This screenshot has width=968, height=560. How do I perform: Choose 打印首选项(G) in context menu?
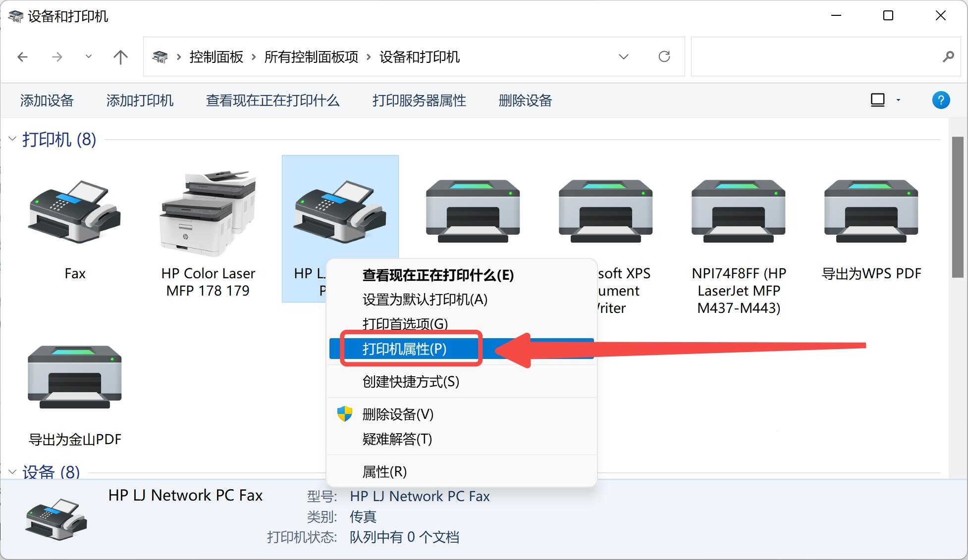[462, 324]
